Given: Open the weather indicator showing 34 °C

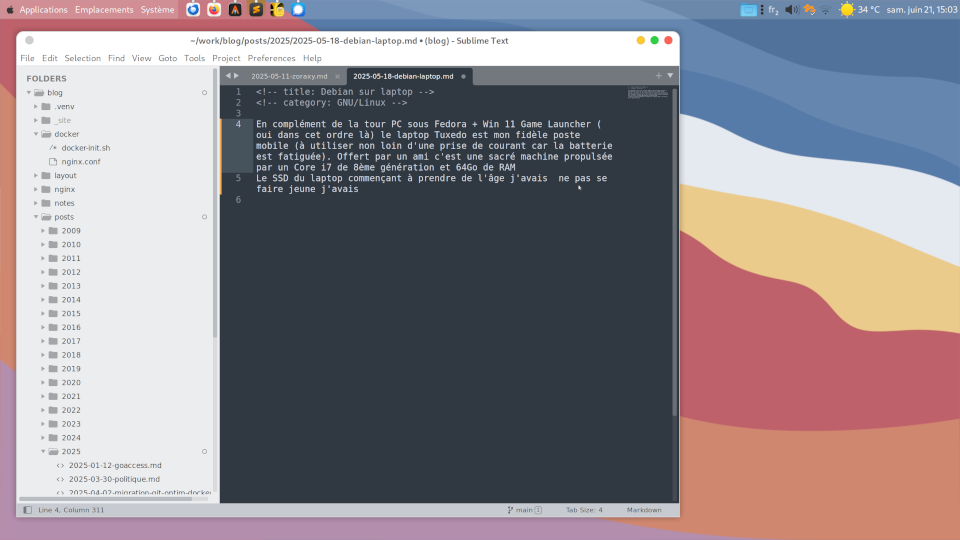Looking at the screenshot, I should click(859, 9).
